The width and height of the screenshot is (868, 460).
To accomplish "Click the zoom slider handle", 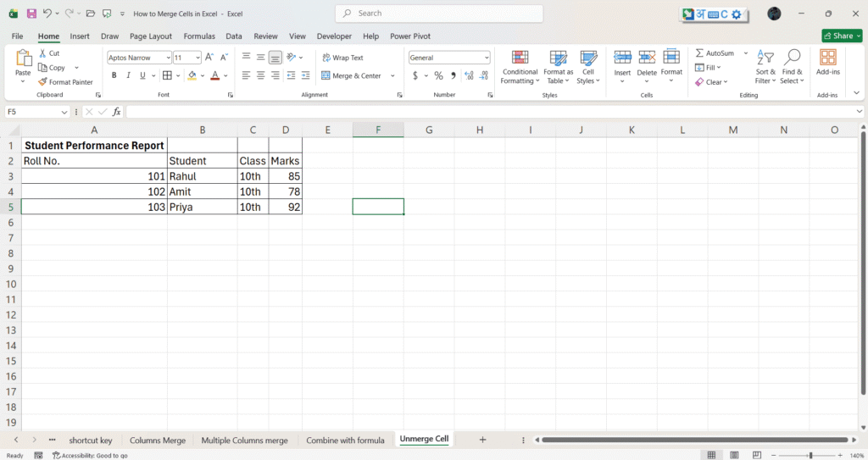I will [810, 455].
